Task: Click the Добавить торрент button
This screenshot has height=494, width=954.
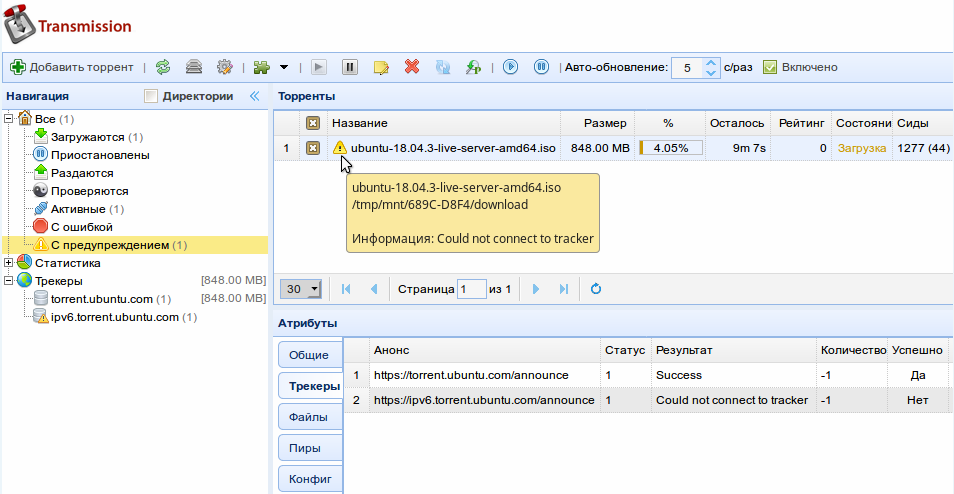Action: [x=71, y=67]
